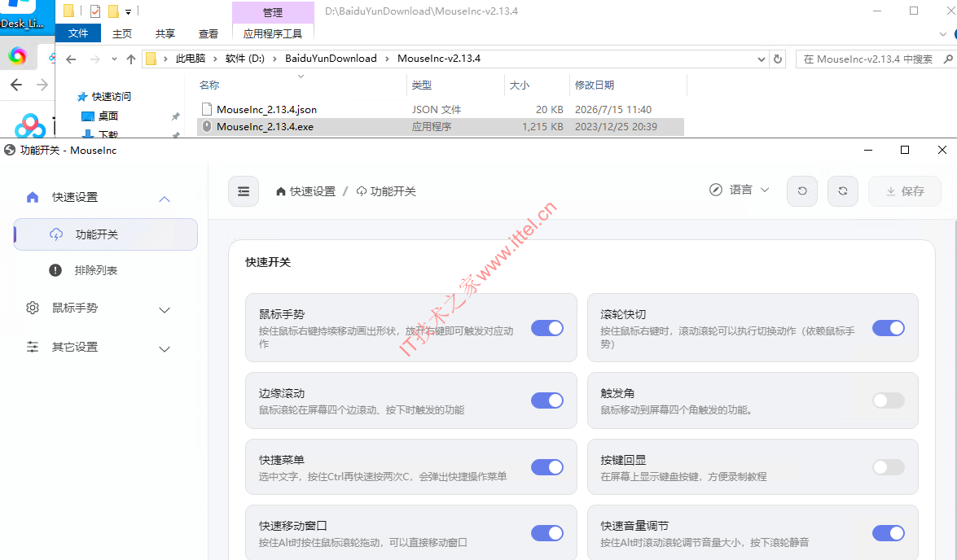Viewport: 957px width, 560px height.
Task: Open the 主页 ribbon tab
Action: point(122,33)
